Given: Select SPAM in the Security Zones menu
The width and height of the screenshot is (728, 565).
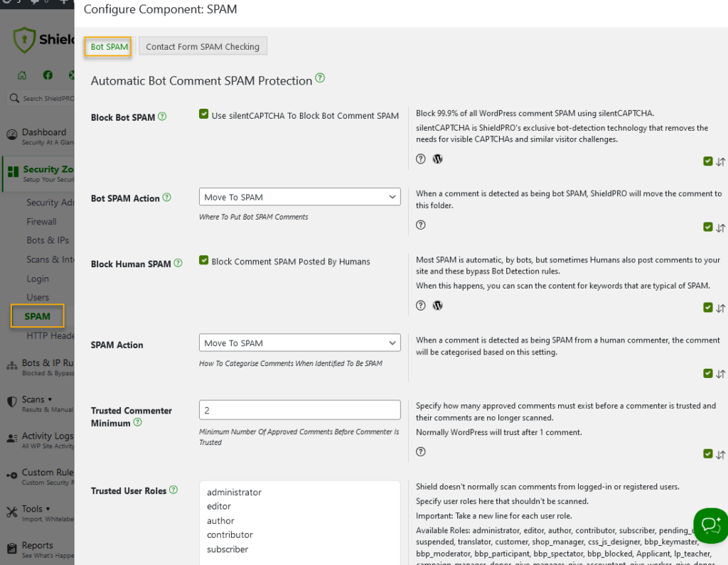Looking at the screenshot, I should coord(37,316).
